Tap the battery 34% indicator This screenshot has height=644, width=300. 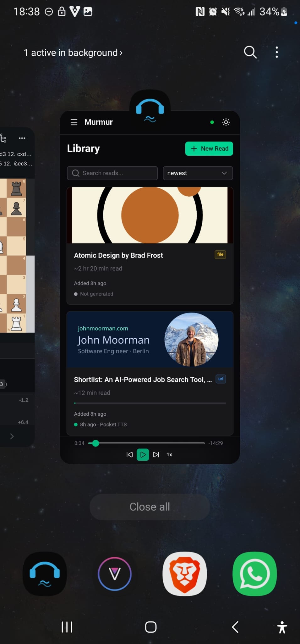tap(273, 12)
